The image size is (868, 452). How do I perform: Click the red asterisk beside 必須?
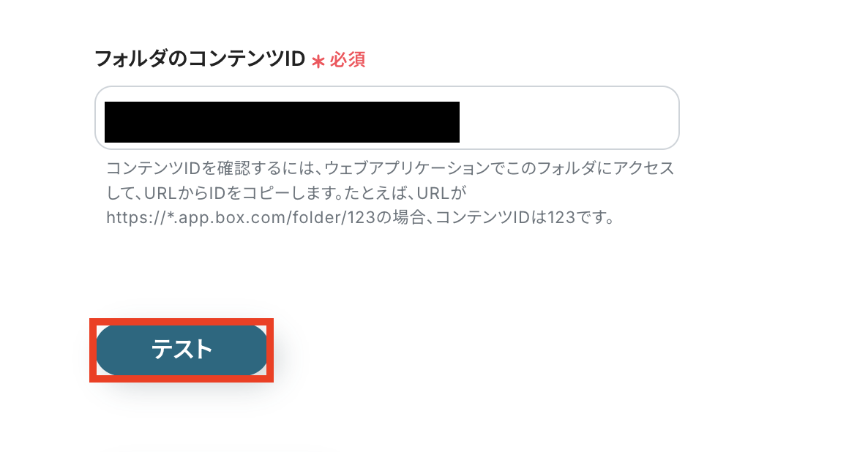318,61
